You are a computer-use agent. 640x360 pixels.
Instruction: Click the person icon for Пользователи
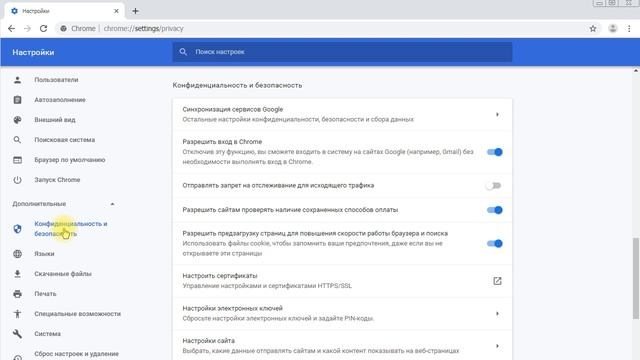17,80
